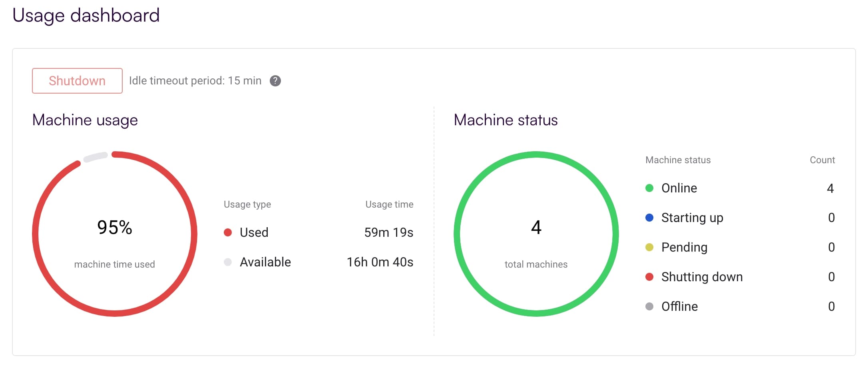Click the red Shutting down status dot
The width and height of the screenshot is (868, 368).
[x=649, y=277]
